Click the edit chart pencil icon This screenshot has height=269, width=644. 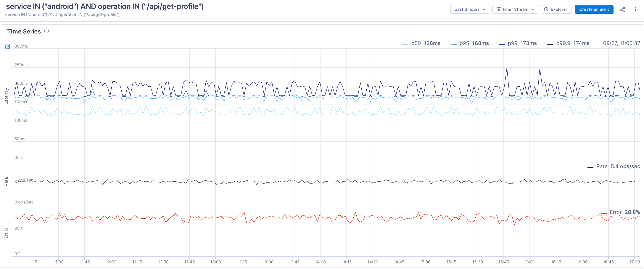(x=8, y=47)
